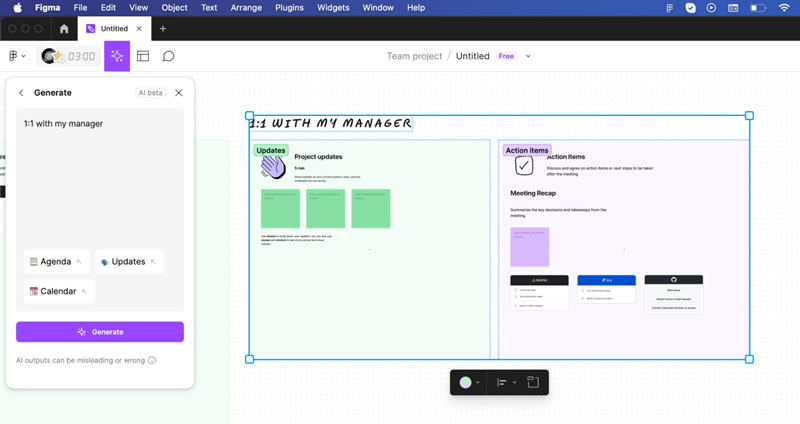Expand the file name dropdown chevron
Image resolution: width=800 pixels, height=424 pixels.
[528, 56]
